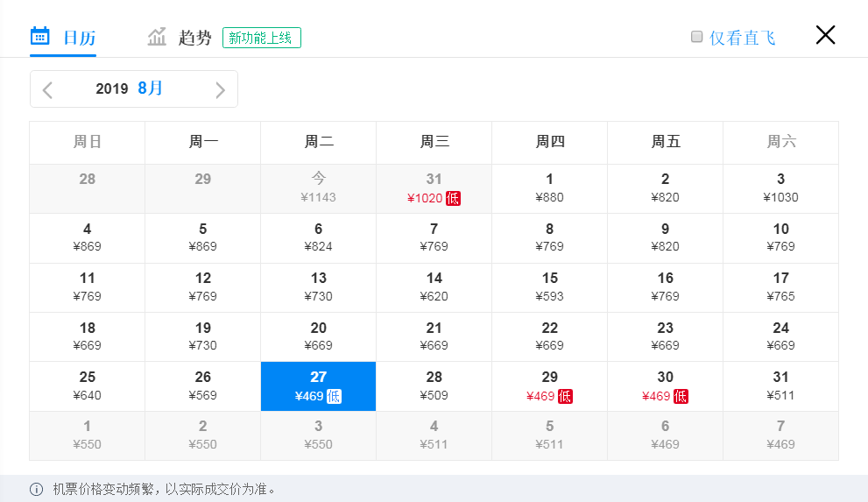Select August 19 at ¥730

pyautogui.click(x=202, y=337)
